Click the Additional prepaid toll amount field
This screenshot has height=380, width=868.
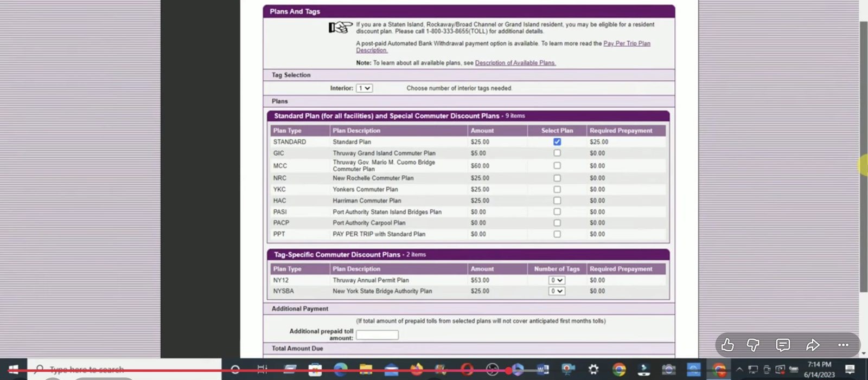pos(377,335)
